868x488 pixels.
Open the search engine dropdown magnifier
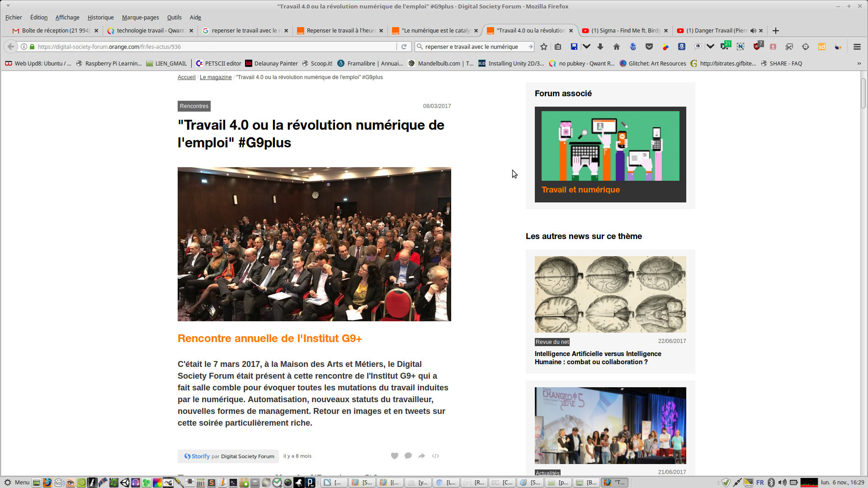pyautogui.click(x=420, y=47)
